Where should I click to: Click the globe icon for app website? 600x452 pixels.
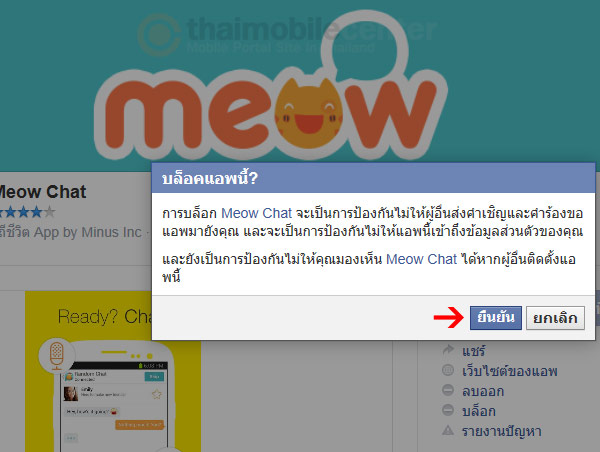[448, 370]
